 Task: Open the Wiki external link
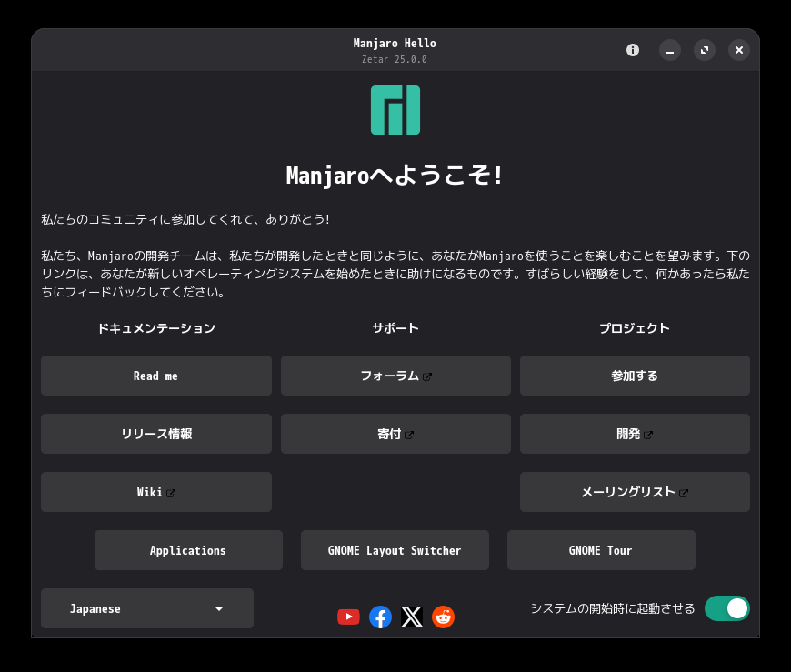[x=156, y=492]
